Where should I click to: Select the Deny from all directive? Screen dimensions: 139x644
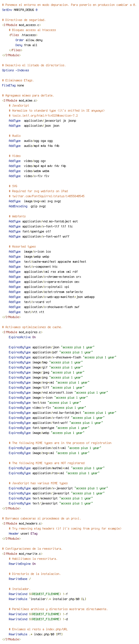click(x=26, y=45)
